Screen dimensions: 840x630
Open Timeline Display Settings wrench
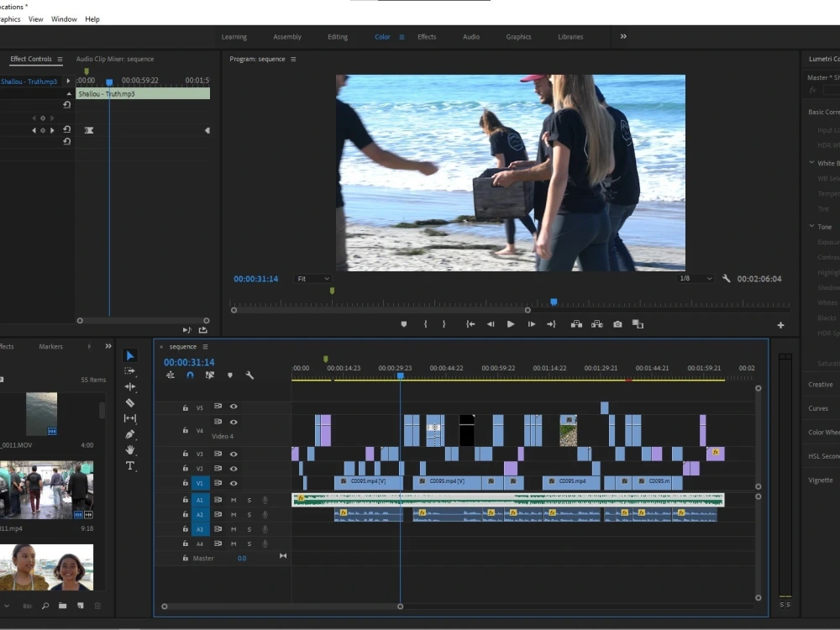pyautogui.click(x=249, y=375)
